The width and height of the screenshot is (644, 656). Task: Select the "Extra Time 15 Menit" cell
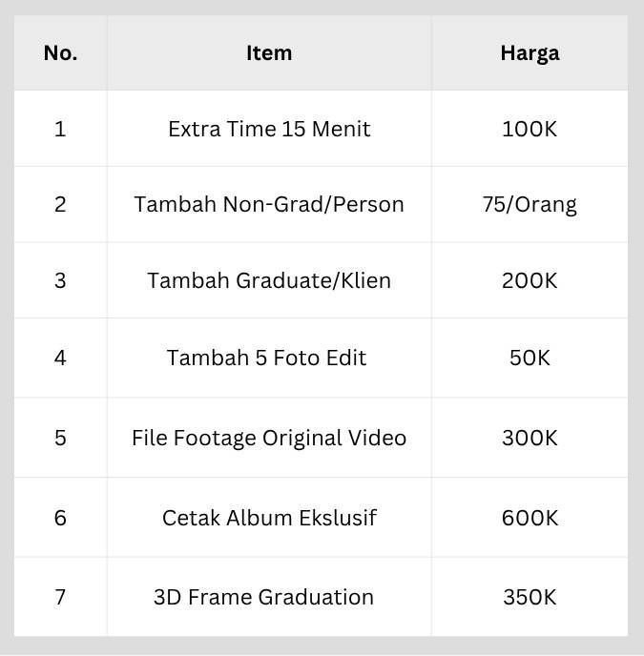point(269,129)
